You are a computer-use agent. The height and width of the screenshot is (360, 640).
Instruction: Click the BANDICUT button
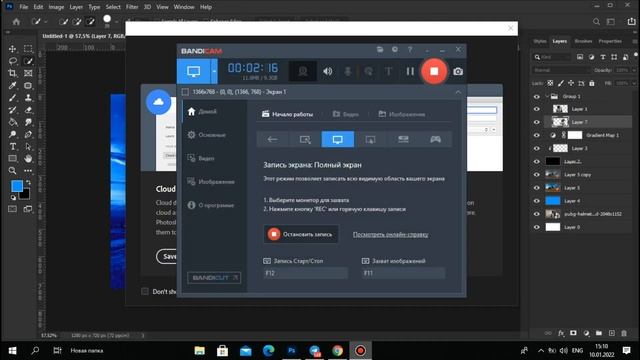click(214, 278)
